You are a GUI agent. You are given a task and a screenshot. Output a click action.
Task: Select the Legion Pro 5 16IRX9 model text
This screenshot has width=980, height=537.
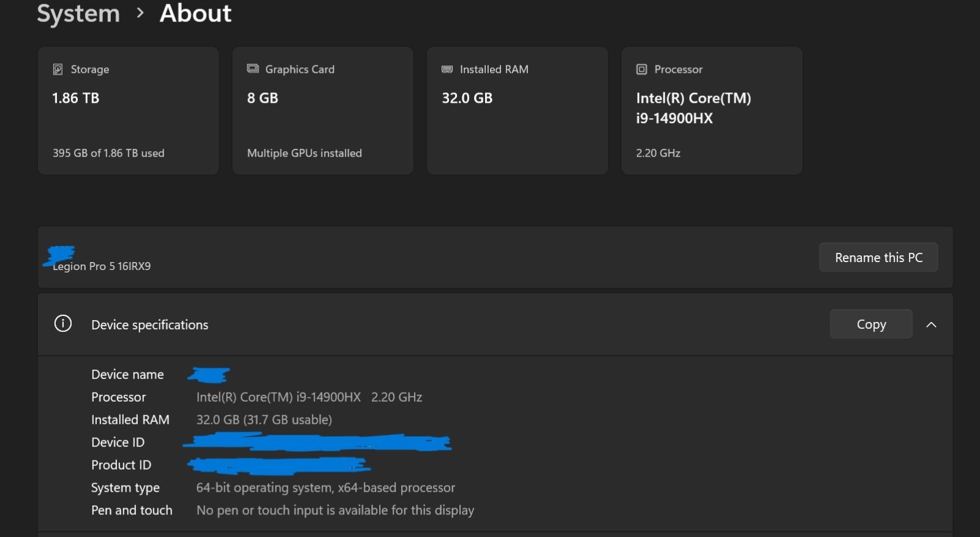[102, 266]
